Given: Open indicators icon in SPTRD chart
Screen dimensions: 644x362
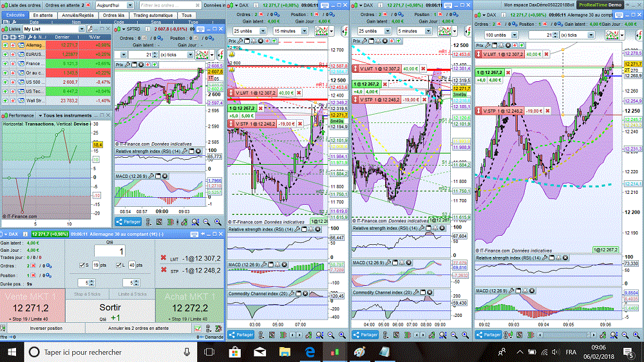Looking at the screenshot, I should [x=202, y=55].
